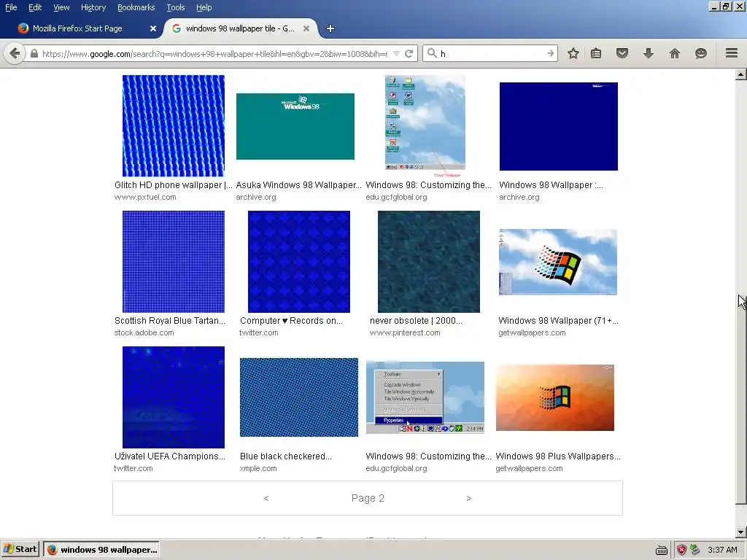Image resolution: width=747 pixels, height=560 pixels.
Task: Open the Glitch HD phone wallpaper thumbnail
Action: [174, 125]
